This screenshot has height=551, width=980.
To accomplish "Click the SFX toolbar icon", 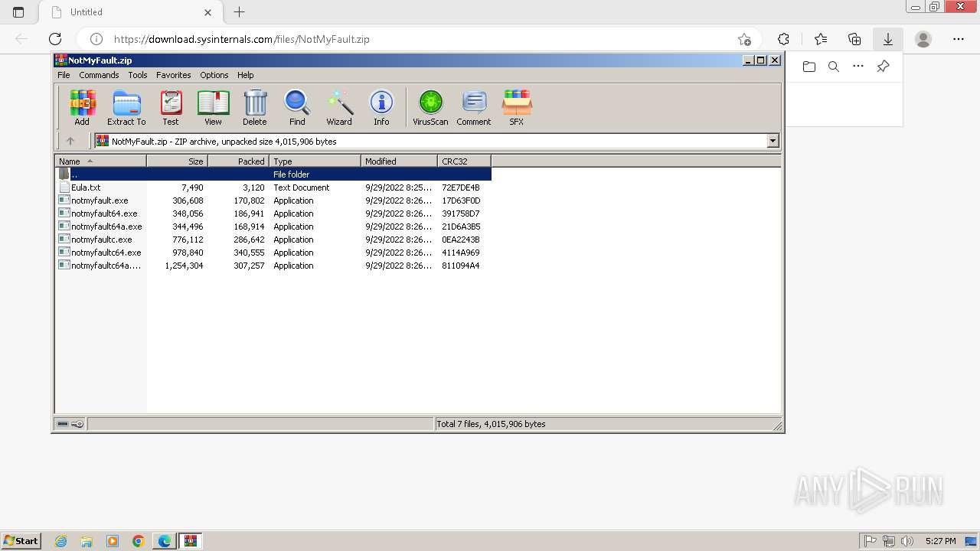I will (x=517, y=107).
